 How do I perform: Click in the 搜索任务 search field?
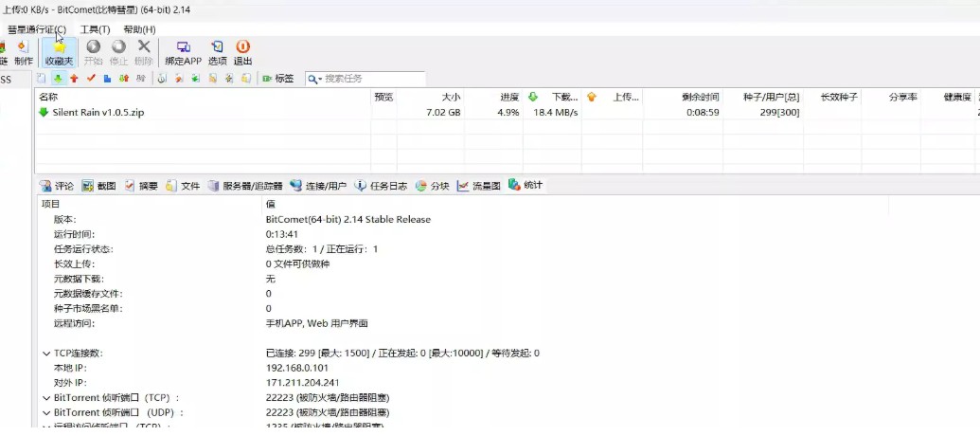374,79
